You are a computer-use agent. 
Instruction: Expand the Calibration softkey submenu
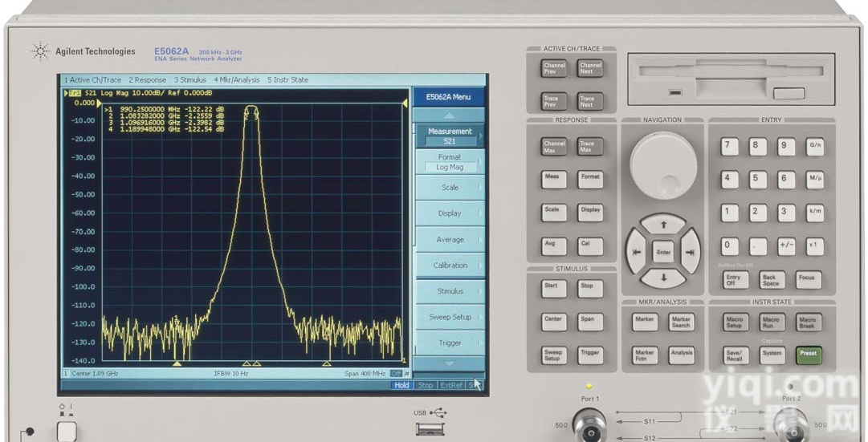click(x=449, y=266)
